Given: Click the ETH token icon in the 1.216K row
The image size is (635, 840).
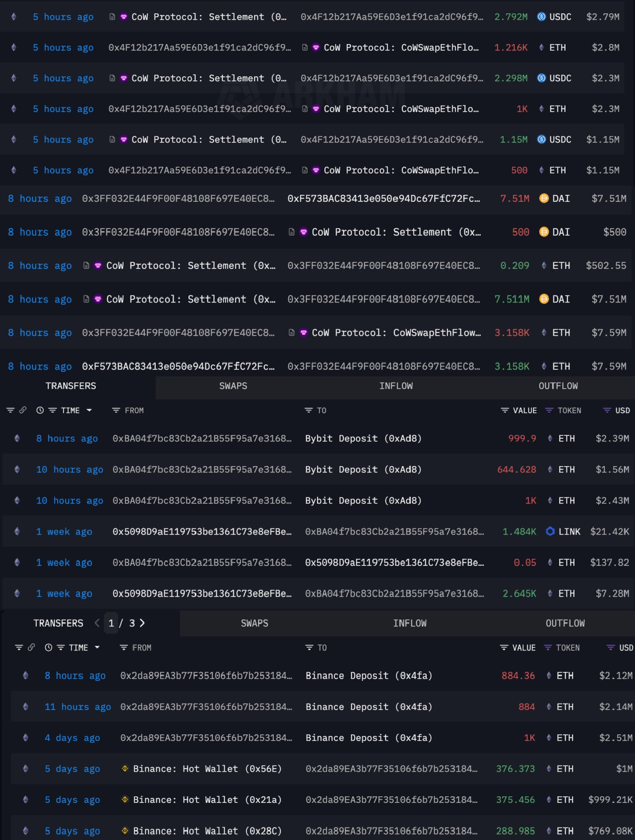Looking at the screenshot, I should pyautogui.click(x=541, y=48).
